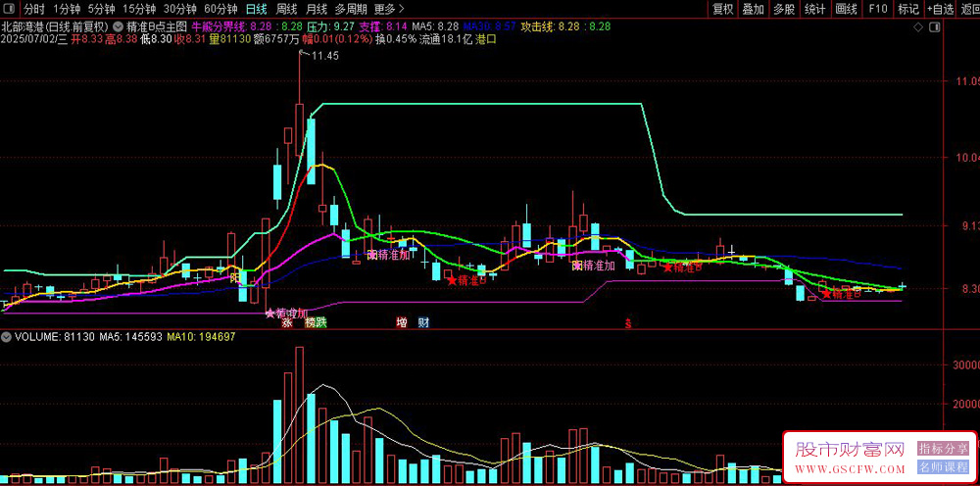Click the 财 event marker on the timeline
The height and width of the screenshot is (486, 980).
(x=423, y=323)
